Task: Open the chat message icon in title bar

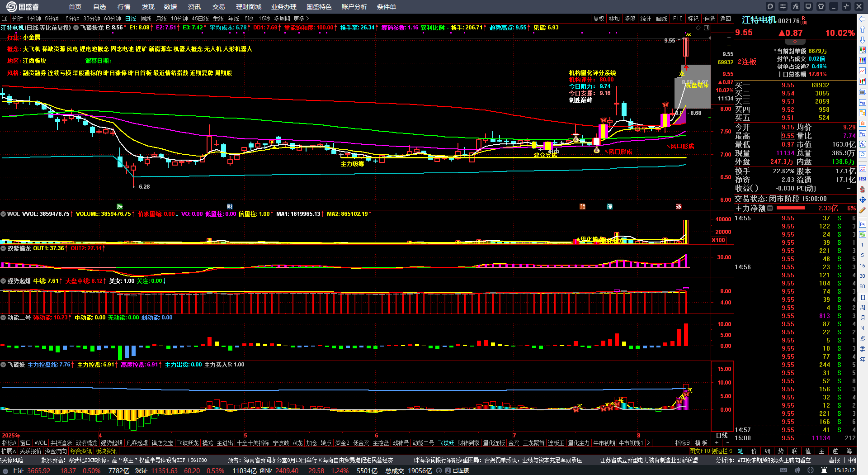Action: click(770, 6)
